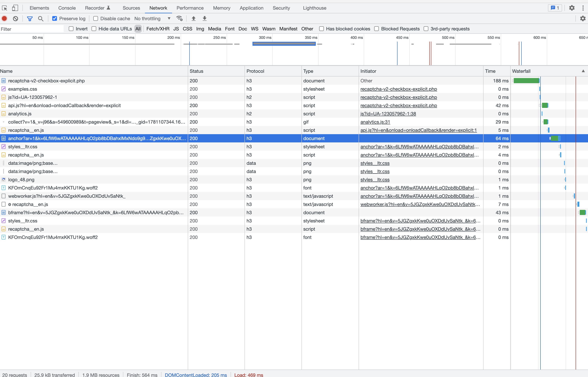Open the network request search
588x377 pixels.
(x=41, y=18)
